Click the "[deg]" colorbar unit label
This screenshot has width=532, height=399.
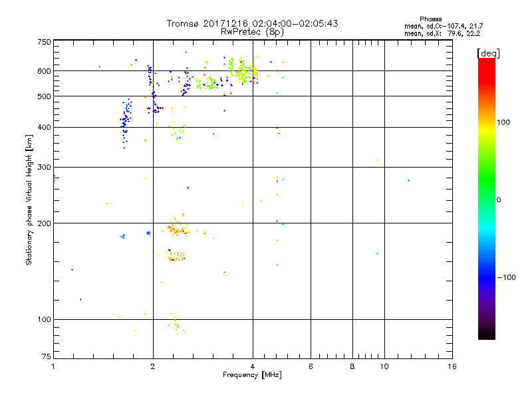[x=488, y=53]
